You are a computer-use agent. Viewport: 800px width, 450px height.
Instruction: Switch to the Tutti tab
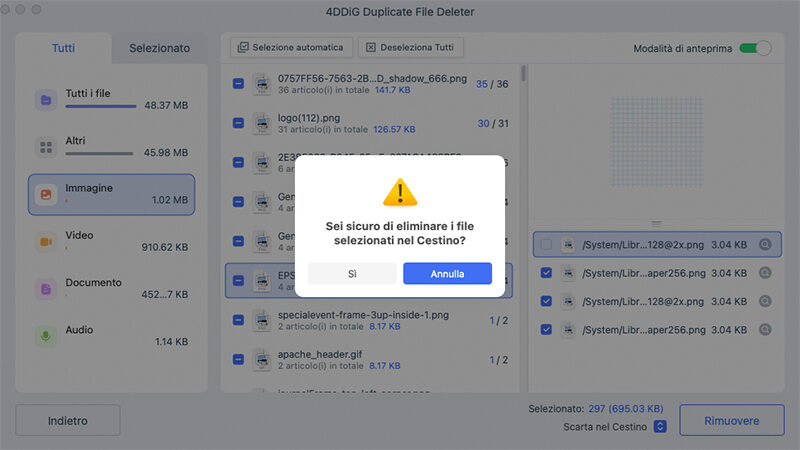[x=63, y=48]
